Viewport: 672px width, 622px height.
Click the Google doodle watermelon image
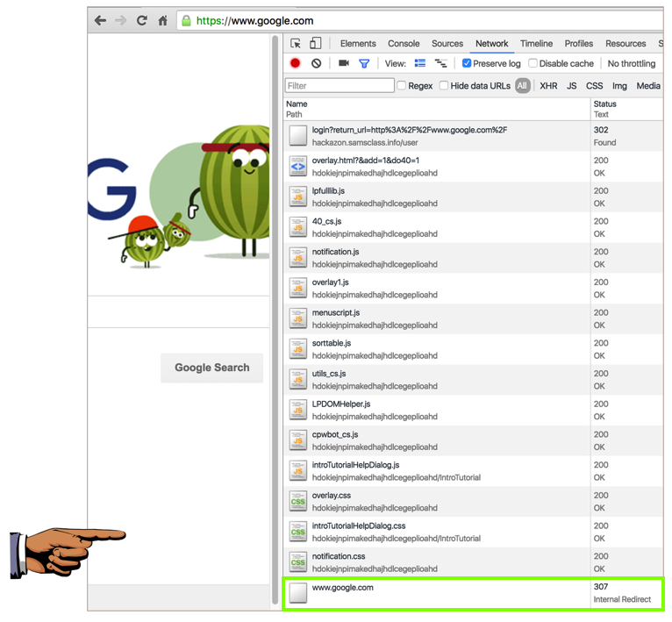tap(178, 197)
